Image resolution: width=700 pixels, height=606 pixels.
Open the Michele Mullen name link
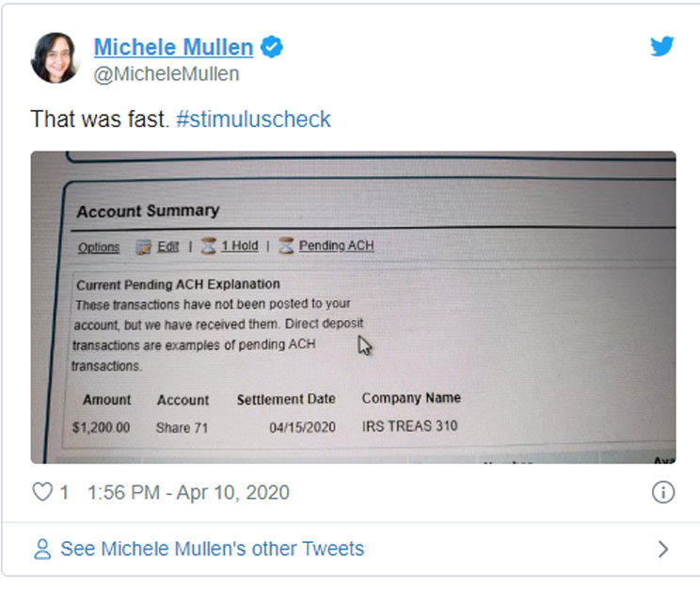pos(173,47)
